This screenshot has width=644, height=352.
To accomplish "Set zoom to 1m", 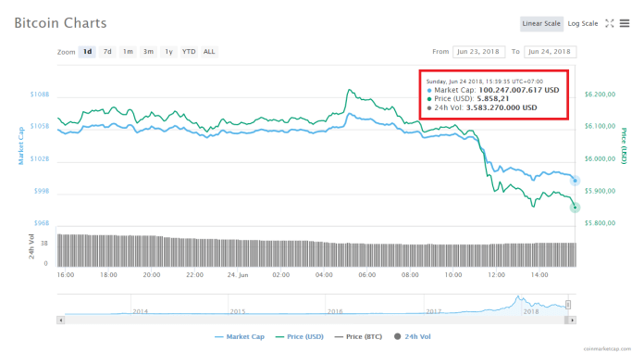I will (x=128, y=51).
